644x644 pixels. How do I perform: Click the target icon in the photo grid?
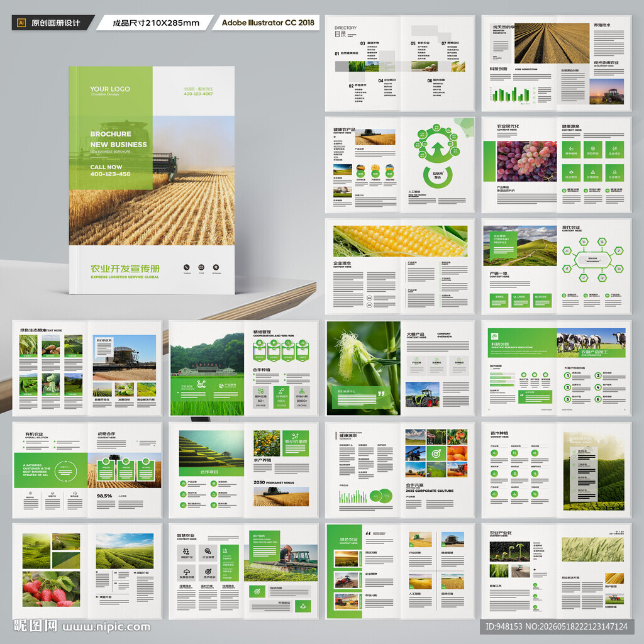pos(436,453)
